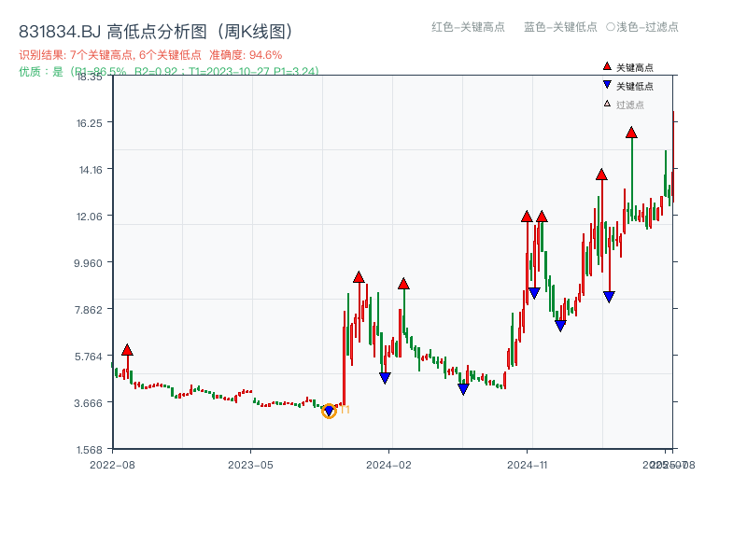This screenshot has height=560, width=747.
Task: Click the highest red arrow near the chart peak
Action: coord(631,133)
